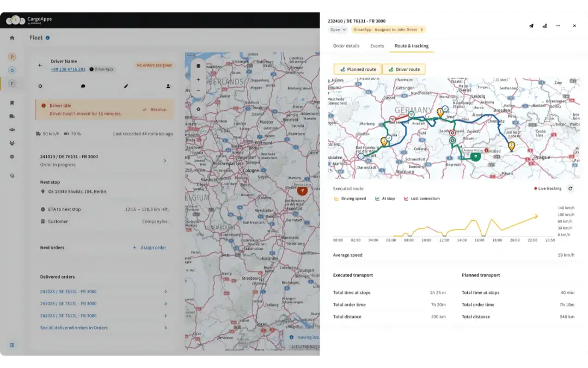Edit driver details using the pencil icon
This screenshot has width=588, height=368.
click(x=126, y=86)
